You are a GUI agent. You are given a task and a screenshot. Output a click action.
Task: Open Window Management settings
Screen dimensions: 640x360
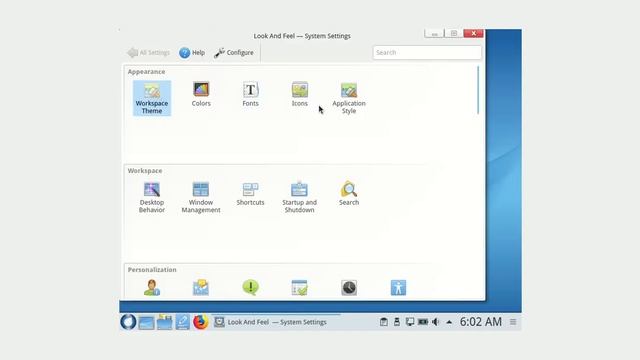pos(201,197)
